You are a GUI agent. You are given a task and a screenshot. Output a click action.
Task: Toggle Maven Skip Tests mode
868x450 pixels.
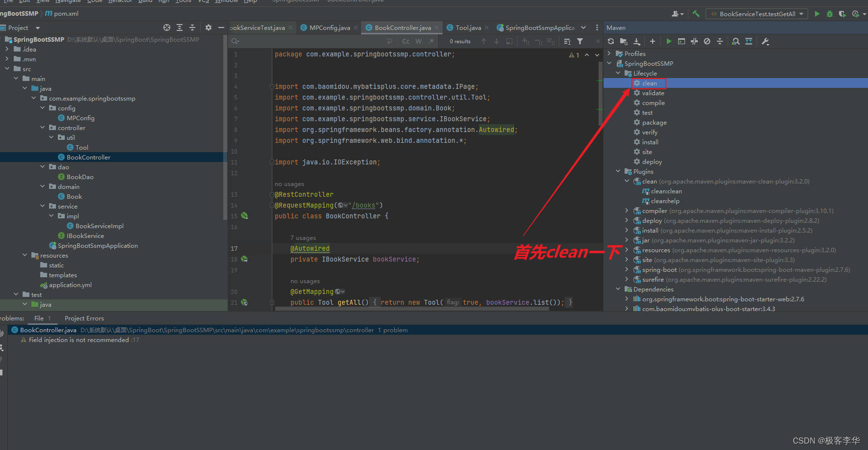pyautogui.click(x=707, y=42)
